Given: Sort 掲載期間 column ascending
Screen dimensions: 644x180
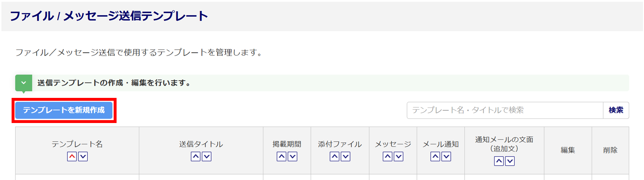Looking at the screenshot, I should 281,157.
